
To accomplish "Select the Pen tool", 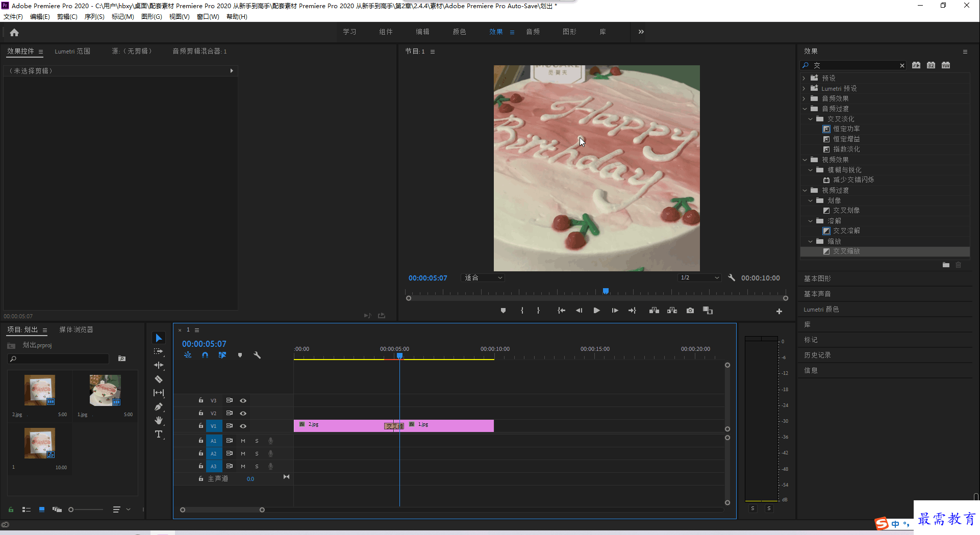I will [159, 406].
